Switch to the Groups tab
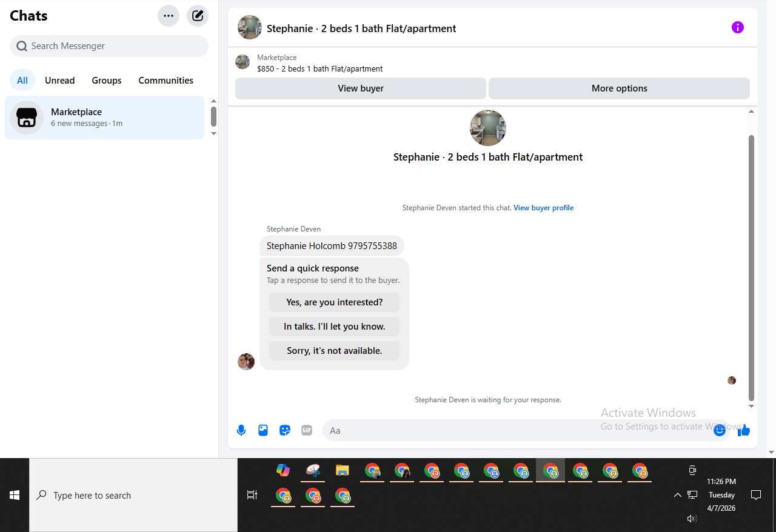Viewport: 776px width, 532px height. click(107, 81)
